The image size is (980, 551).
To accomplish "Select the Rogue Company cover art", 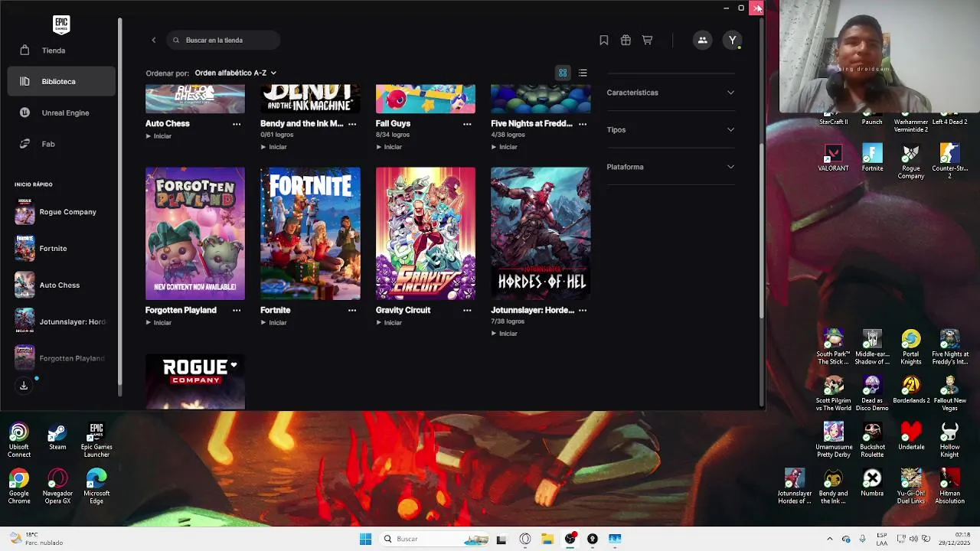I will [x=195, y=381].
